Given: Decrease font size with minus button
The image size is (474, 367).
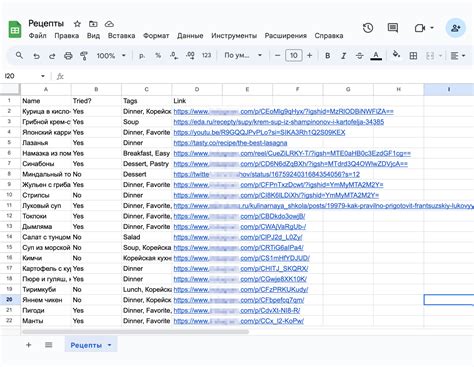Looking at the screenshot, I should pyautogui.click(x=277, y=56).
